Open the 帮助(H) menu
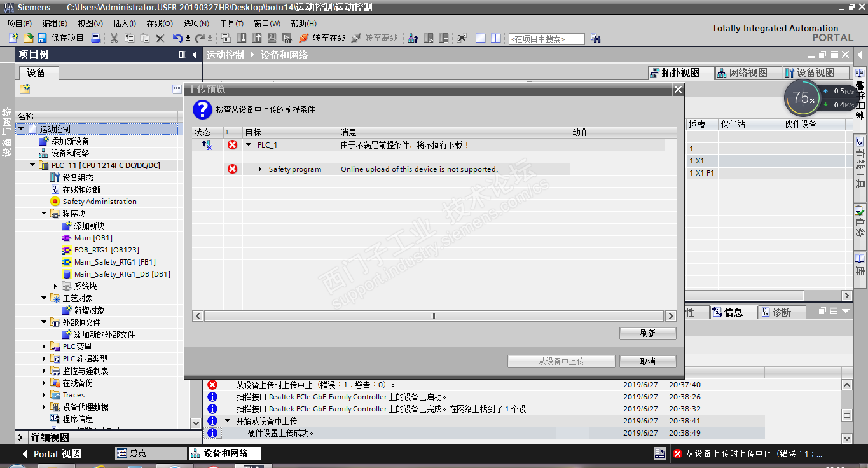The height and width of the screenshot is (468, 868). (x=303, y=24)
